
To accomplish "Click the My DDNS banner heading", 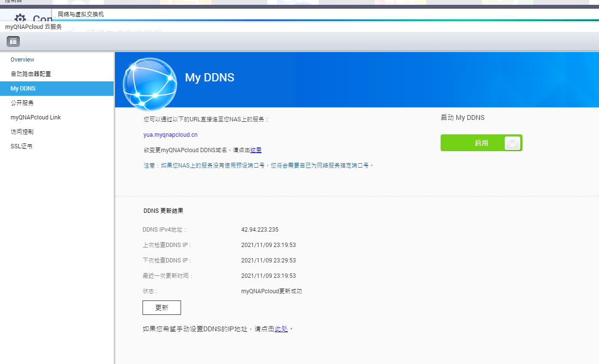I will [209, 78].
